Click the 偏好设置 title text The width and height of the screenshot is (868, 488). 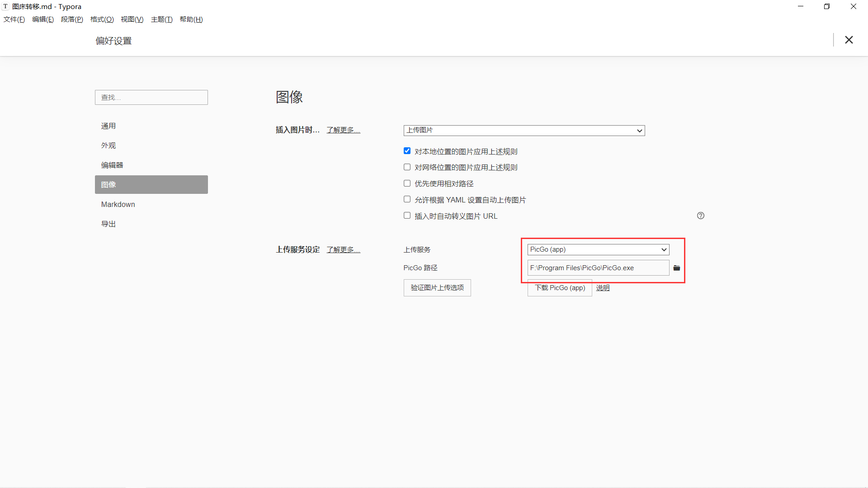pos(113,41)
